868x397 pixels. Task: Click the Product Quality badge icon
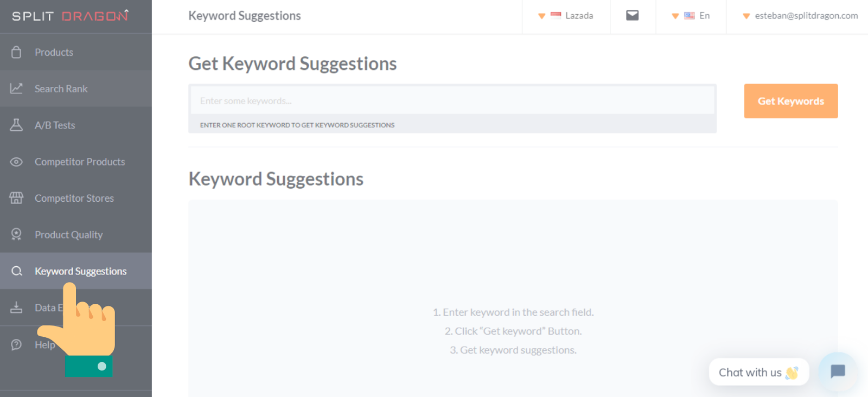click(x=16, y=234)
